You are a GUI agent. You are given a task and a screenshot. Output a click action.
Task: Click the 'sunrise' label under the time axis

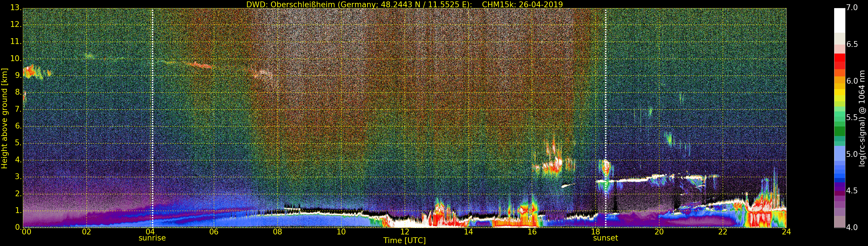coord(152,238)
